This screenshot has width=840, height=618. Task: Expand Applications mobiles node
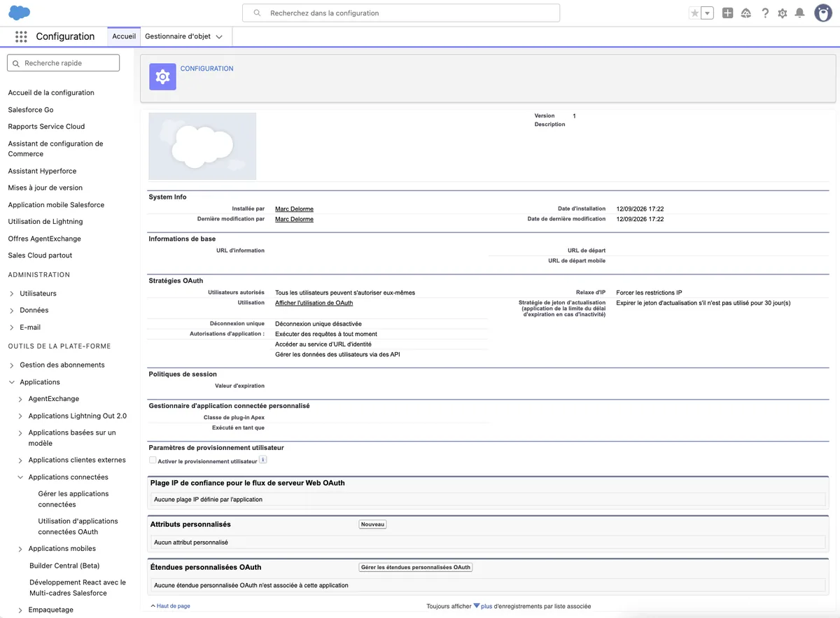tap(20, 549)
